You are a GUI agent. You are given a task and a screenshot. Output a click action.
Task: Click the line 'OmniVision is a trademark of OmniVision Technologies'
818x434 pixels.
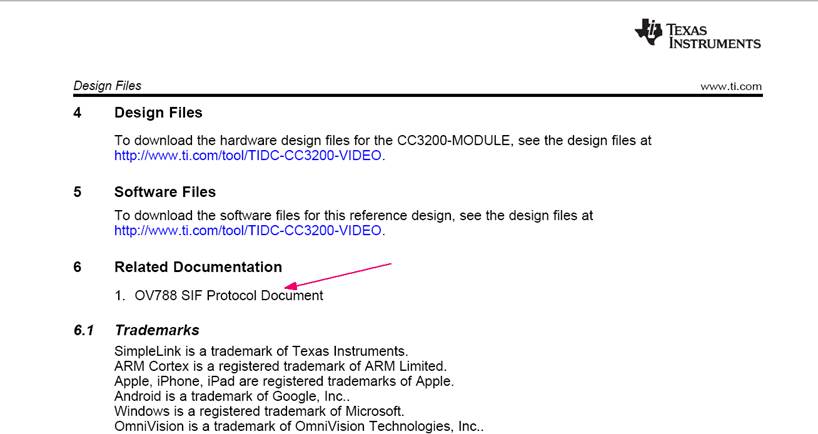point(298,426)
